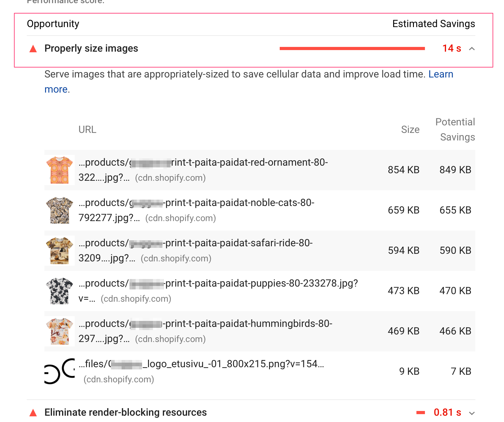Screen dimensions: 504x422
Task: Click the Potential Savings column header
Action: pos(455,129)
